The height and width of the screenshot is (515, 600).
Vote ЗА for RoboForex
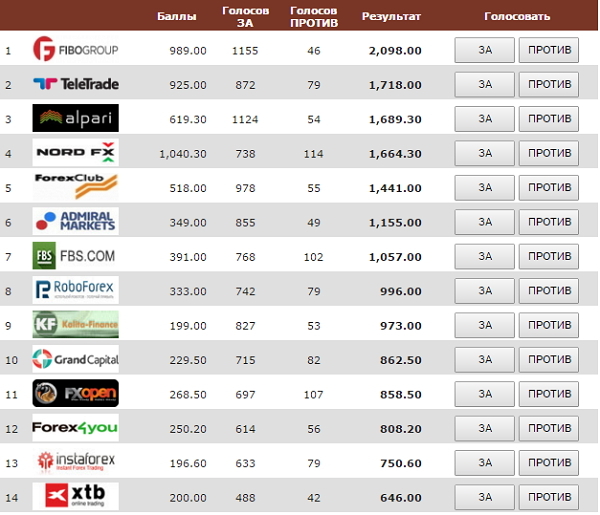tap(484, 291)
